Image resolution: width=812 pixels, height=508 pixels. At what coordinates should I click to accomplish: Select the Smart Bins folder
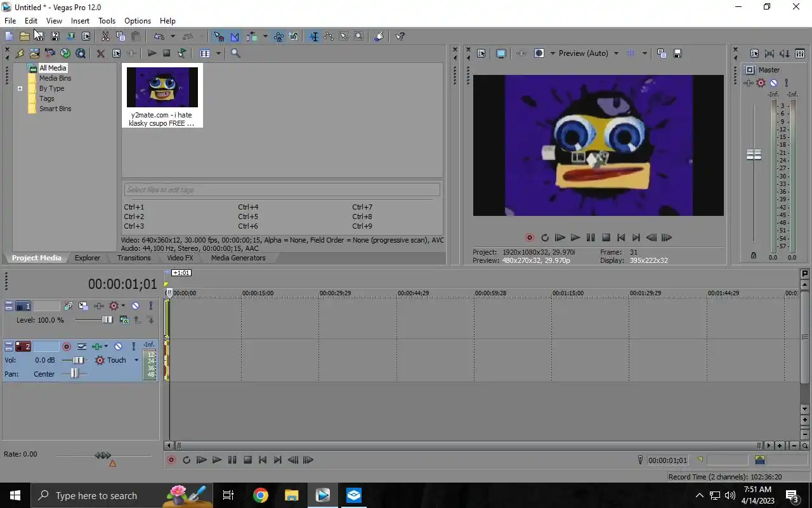point(55,109)
